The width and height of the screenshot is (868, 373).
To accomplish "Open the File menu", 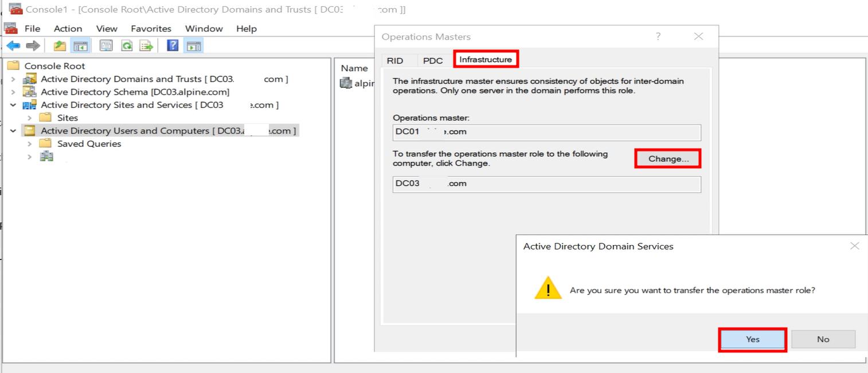I will point(32,29).
